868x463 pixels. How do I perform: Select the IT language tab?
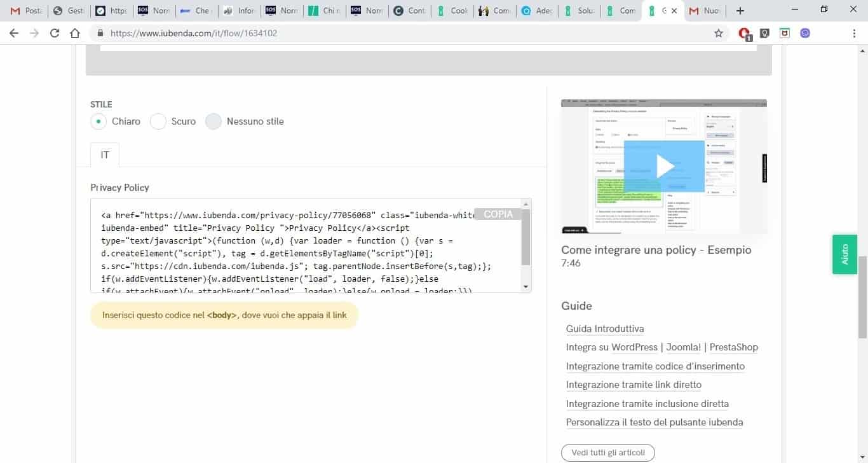(x=105, y=155)
